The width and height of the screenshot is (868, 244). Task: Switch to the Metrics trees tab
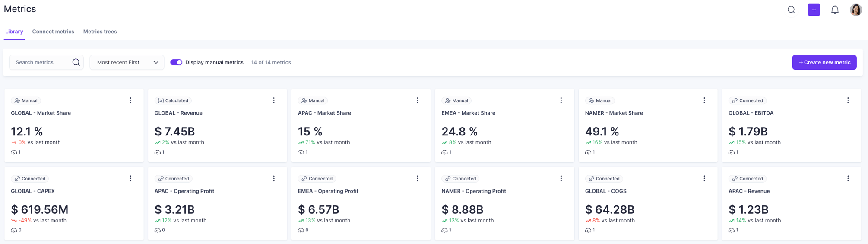click(x=100, y=32)
